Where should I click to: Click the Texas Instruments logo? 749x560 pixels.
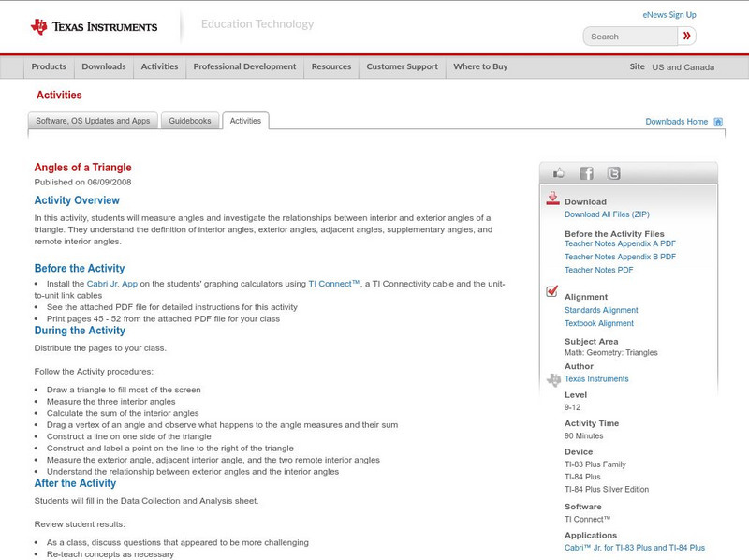click(x=94, y=27)
